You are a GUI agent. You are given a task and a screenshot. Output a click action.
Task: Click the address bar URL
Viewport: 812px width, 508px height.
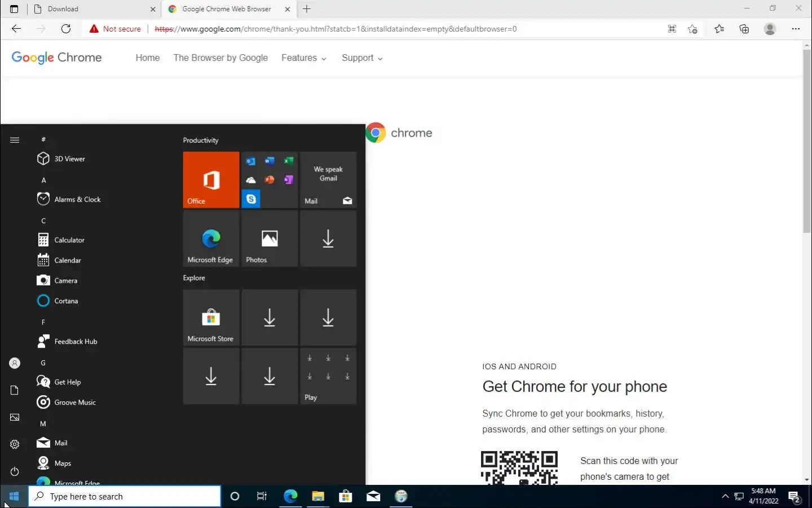pyautogui.click(x=336, y=29)
